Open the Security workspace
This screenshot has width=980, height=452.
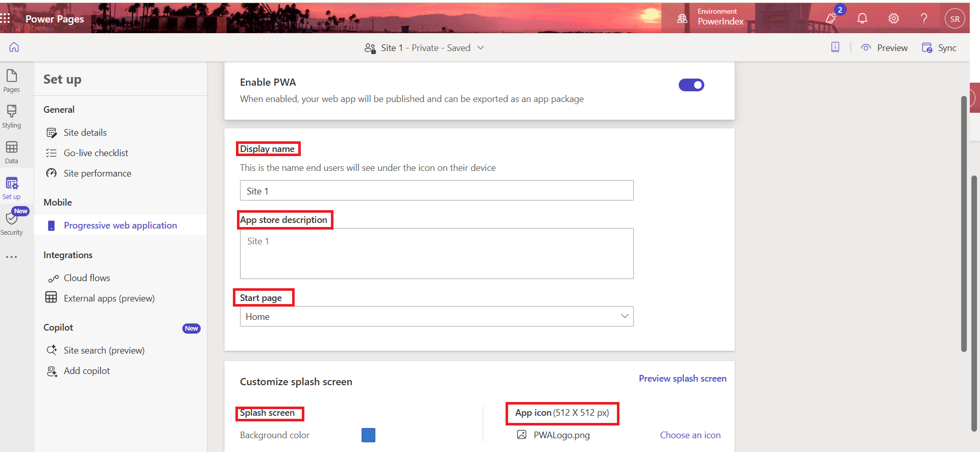pyautogui.click(x=11, y=223)
